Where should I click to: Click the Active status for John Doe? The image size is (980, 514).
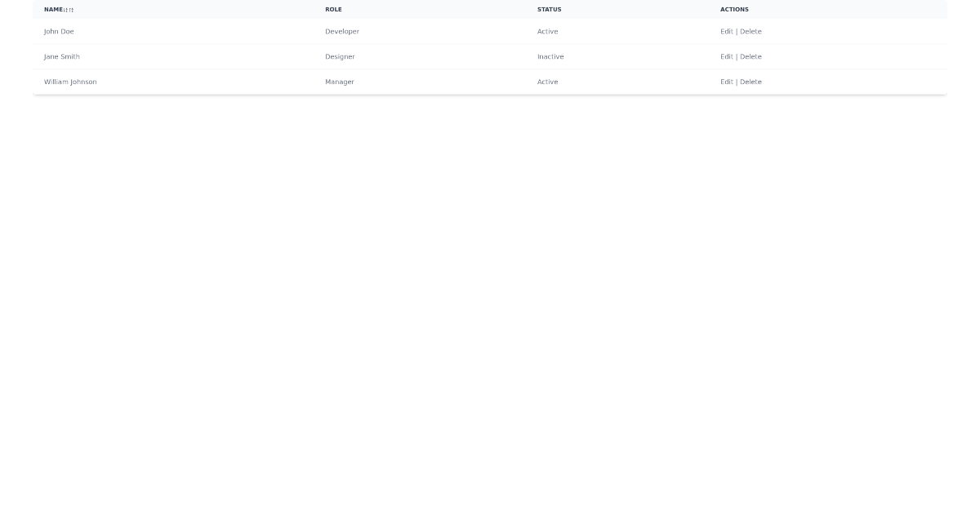point(547,31)
